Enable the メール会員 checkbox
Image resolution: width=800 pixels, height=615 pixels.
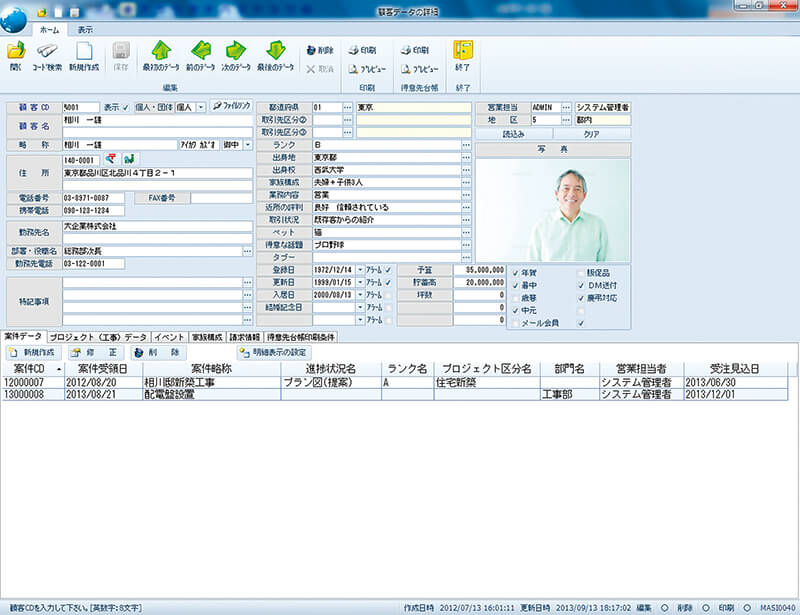pos(515,323)
